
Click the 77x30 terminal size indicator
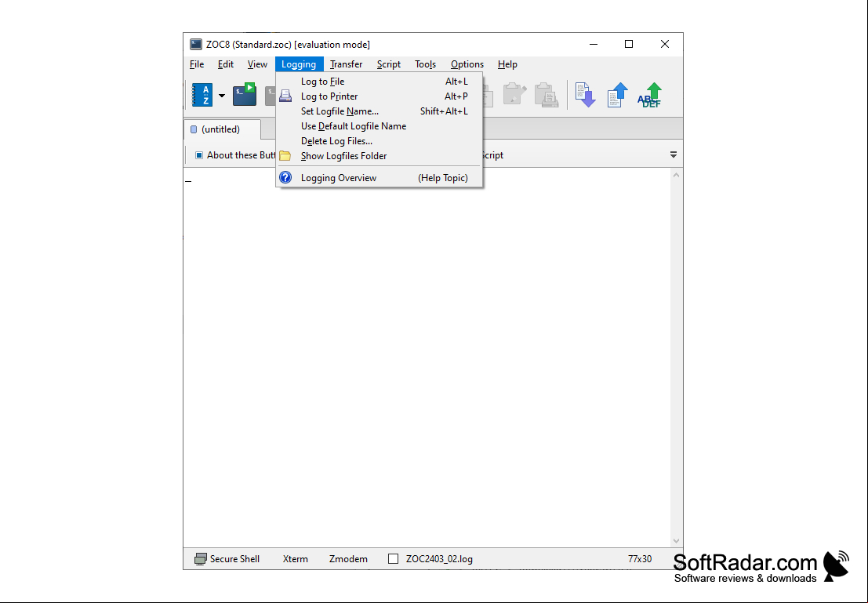pos(639,559)
